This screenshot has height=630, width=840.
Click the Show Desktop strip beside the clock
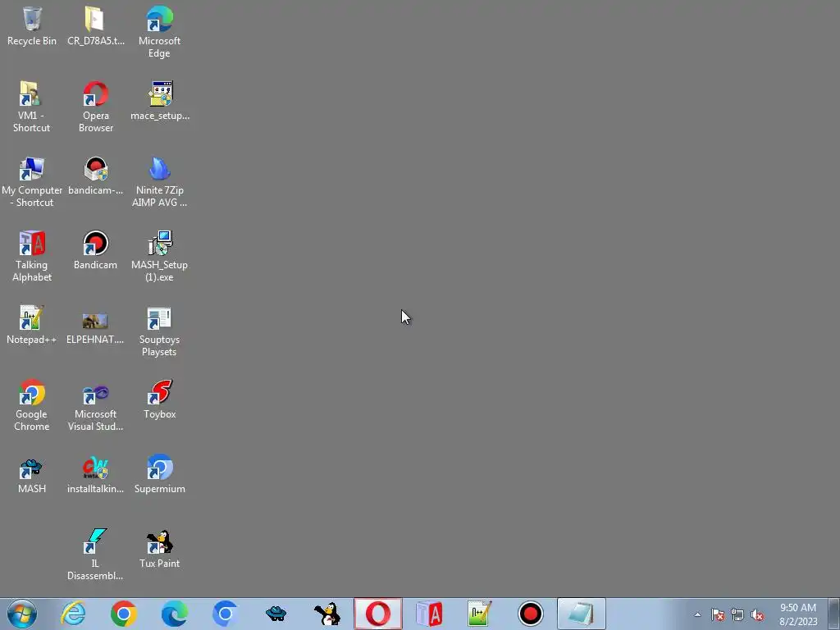[x=834, y=614]
